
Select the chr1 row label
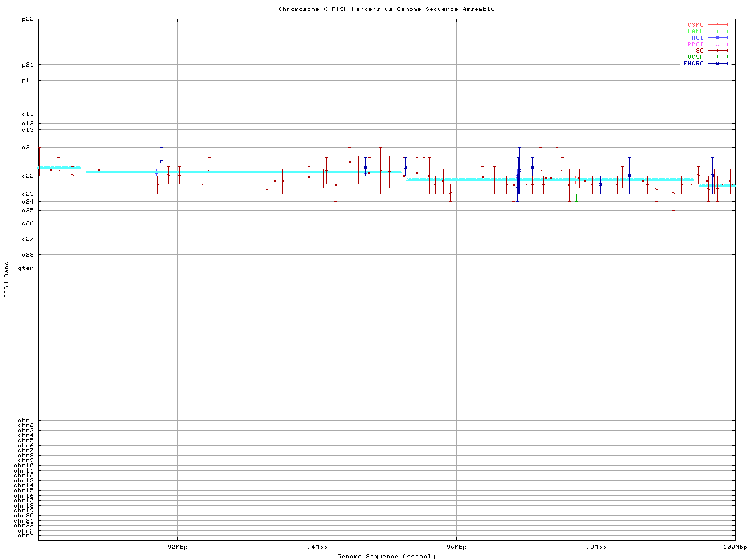tap(26, 421)
